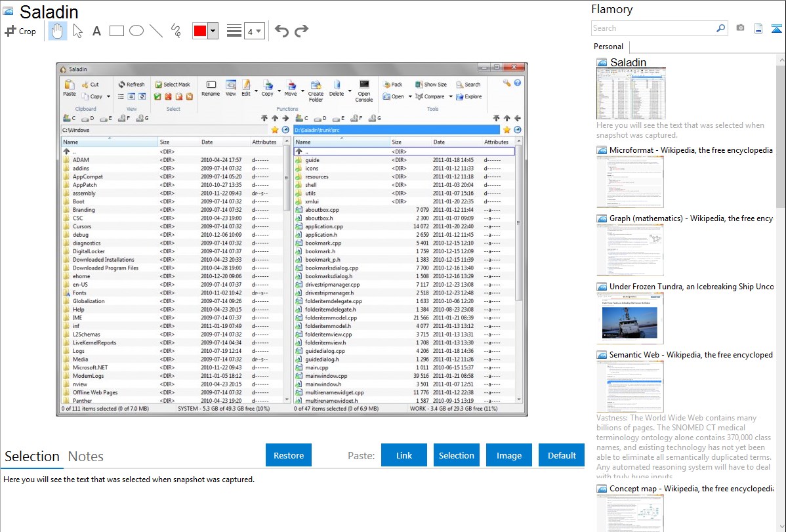The height and width of the screenshot is (532, 786).
Task: Open the Microformat Wikipedia snapshot thumbnail
Action: point(630,182)
